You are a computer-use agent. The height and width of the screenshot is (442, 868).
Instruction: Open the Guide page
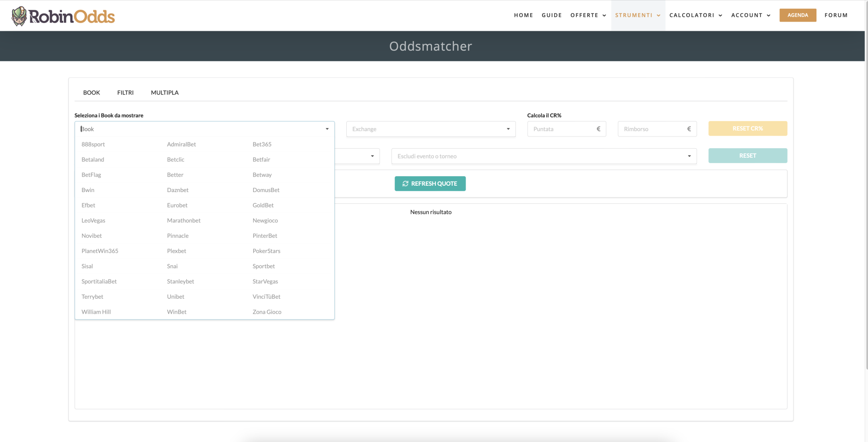(x=552, y=15)
